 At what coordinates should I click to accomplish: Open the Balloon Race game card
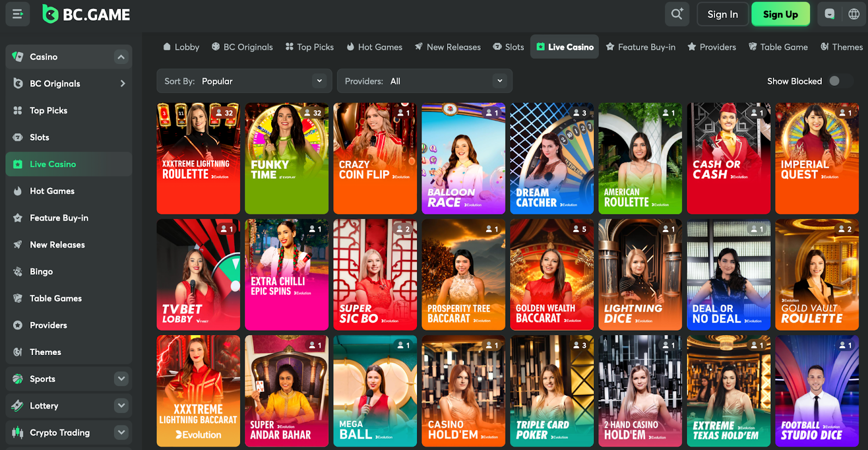463,159
